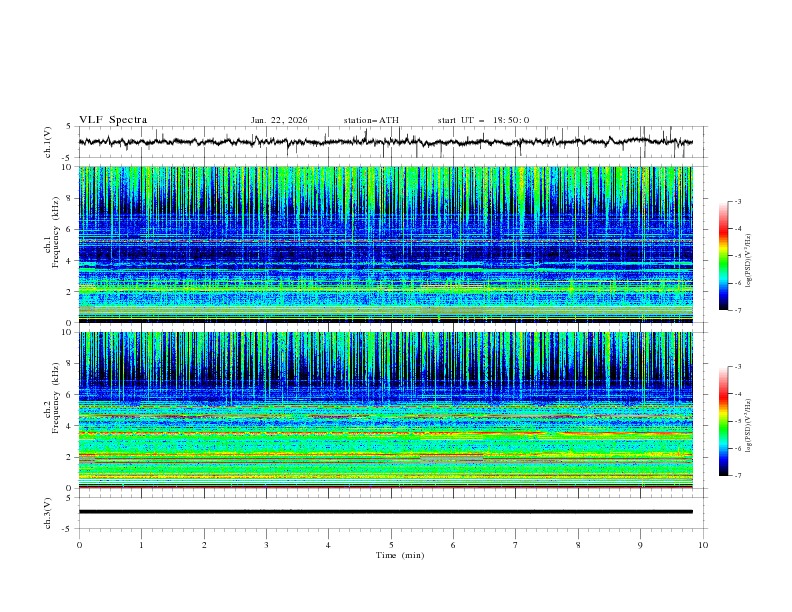Click time axis tick label "0"

click(79, 545)
